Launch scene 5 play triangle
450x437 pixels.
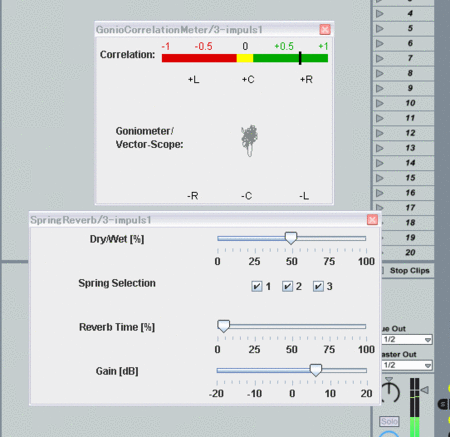[379, 28]
